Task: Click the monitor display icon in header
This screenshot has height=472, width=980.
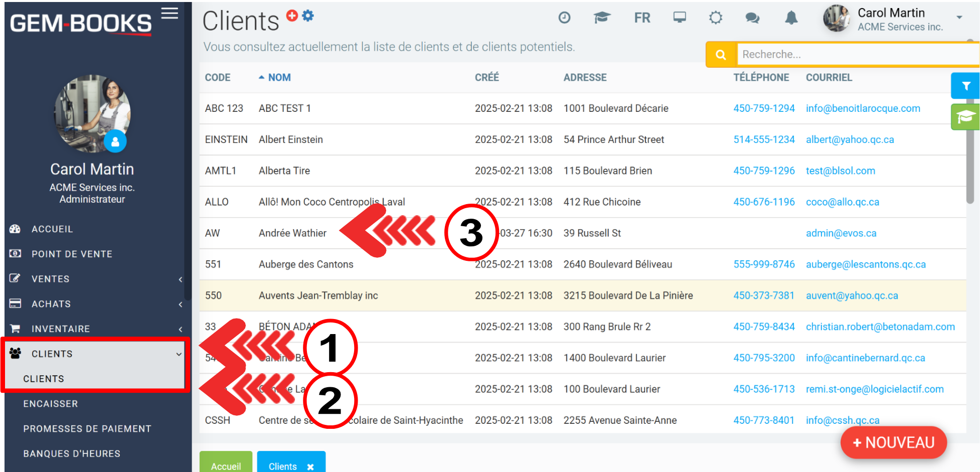Action: 680,18
